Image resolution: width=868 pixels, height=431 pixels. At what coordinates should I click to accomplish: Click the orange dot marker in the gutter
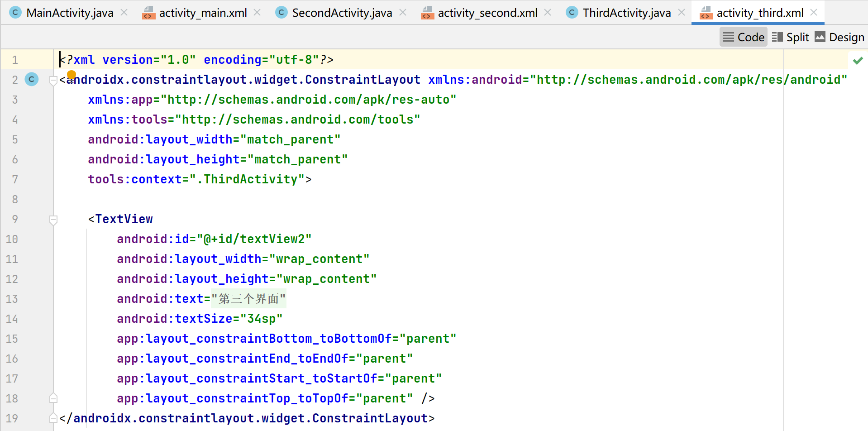coord(72,75)
